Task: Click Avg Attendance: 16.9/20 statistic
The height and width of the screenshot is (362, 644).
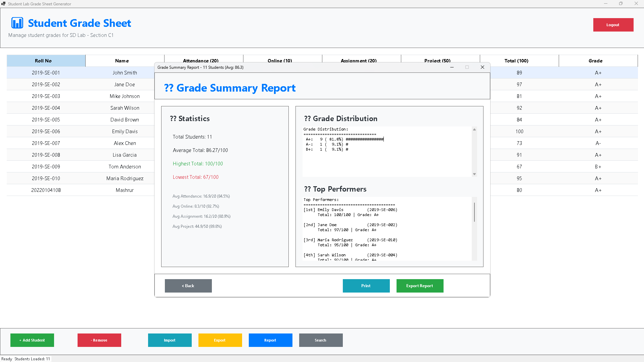Action: point(201,196)
